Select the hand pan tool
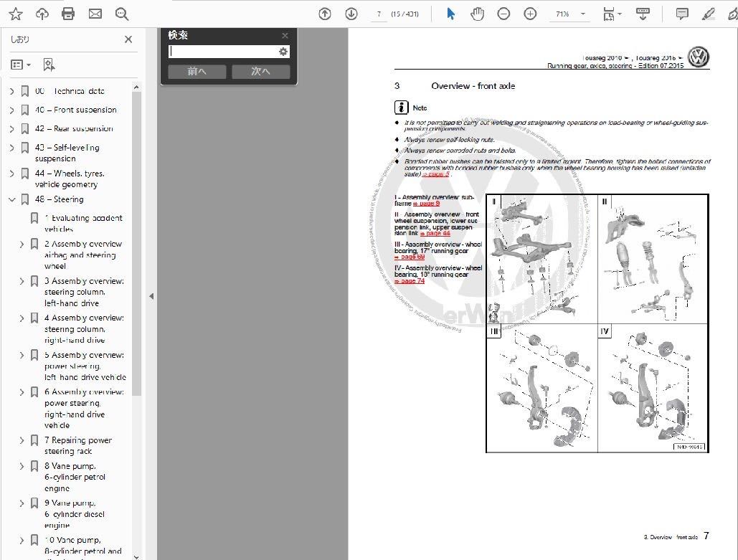This screenshot has height=560, width=738. click(477, 14)
